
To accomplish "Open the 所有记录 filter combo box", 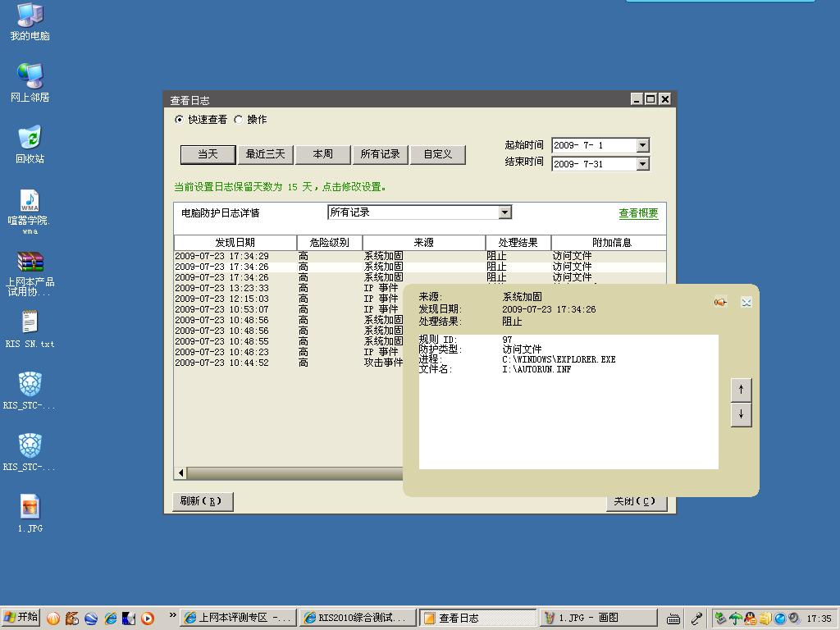I will pyautogui.click(x=504, y=212).
